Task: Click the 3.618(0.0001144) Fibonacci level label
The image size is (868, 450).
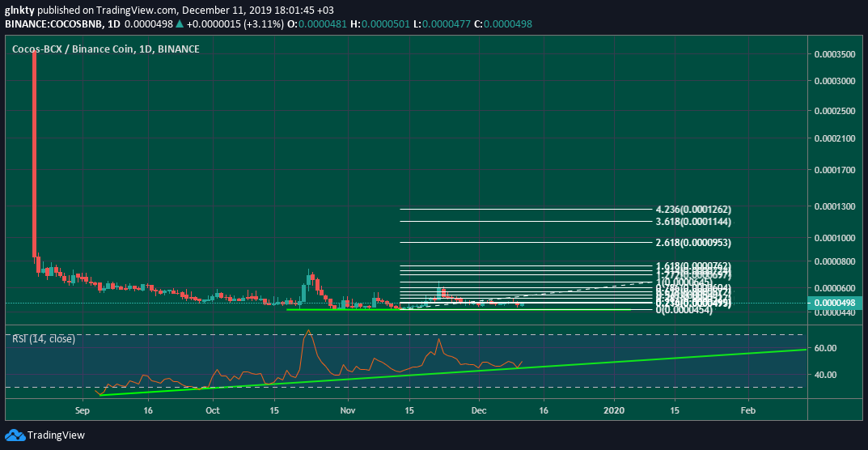Action: tap(693, 222)
